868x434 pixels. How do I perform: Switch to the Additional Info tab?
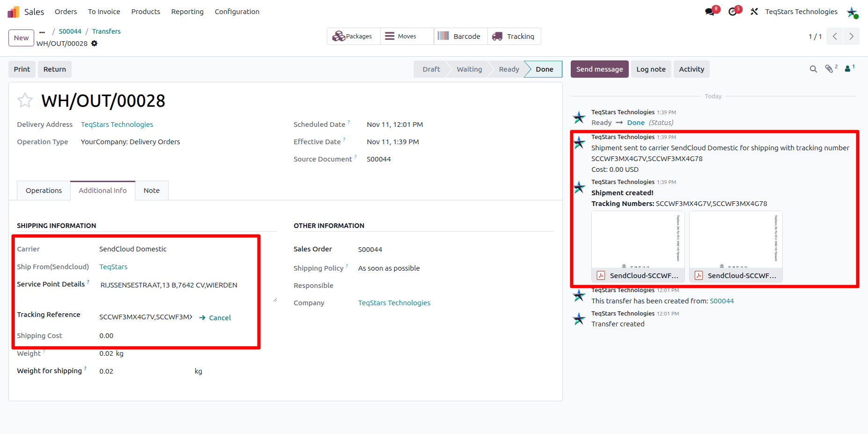[103, 191]
